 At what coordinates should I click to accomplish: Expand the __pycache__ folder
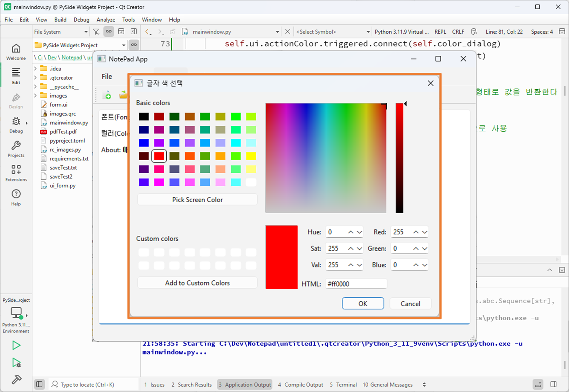[x=35, y=87]
